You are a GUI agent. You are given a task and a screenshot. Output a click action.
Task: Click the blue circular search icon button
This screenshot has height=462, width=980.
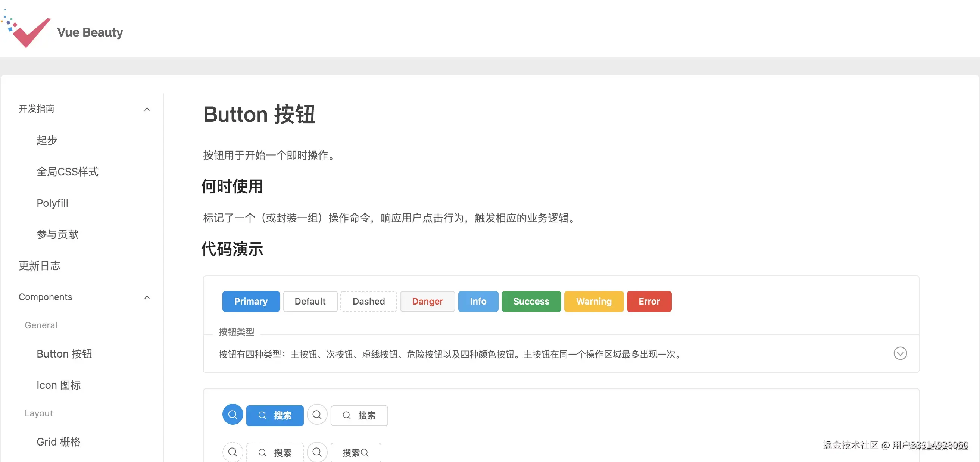(232, 415)
